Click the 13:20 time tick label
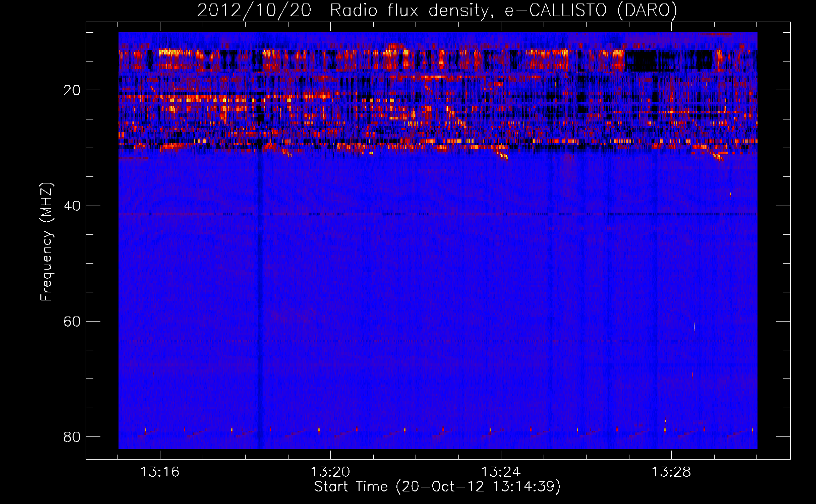816x504 pixels. [x=330, y=472]
